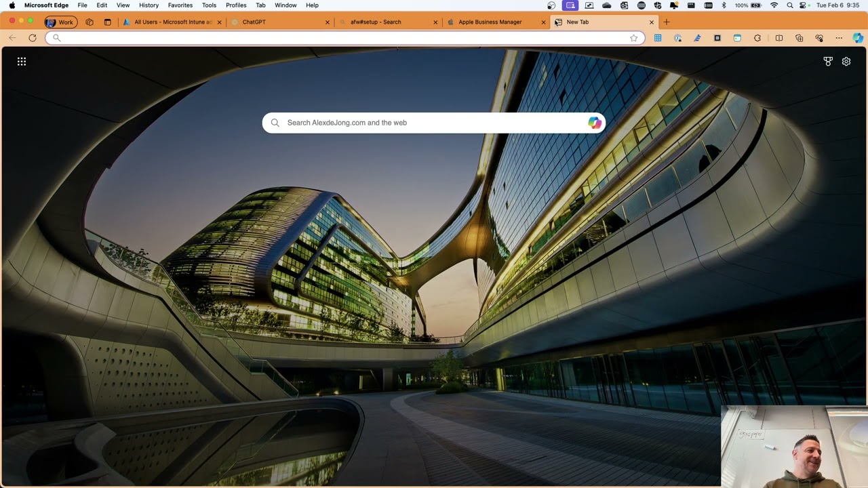Click the Search AlexdeJong.com and the web box
The image size is (868, 488).
(434, 123)
